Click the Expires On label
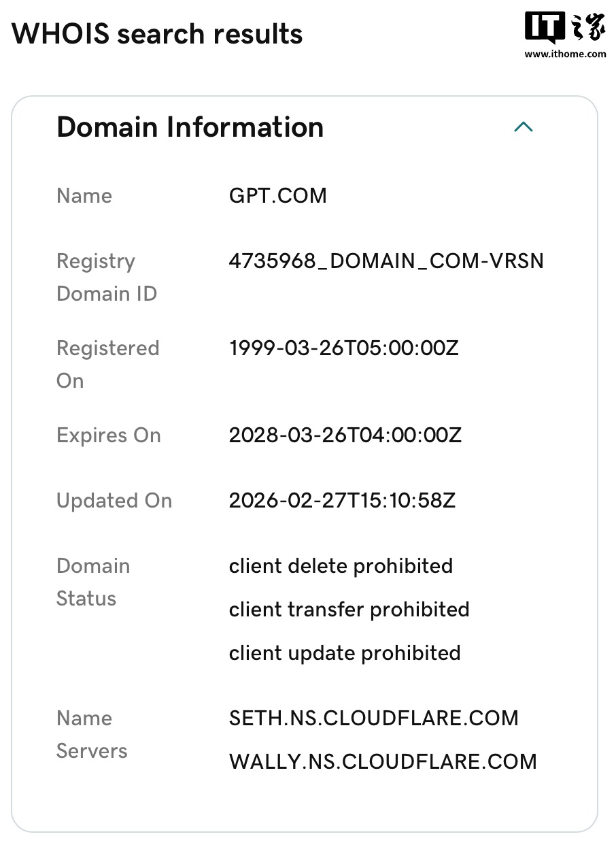 coord(109,435)
